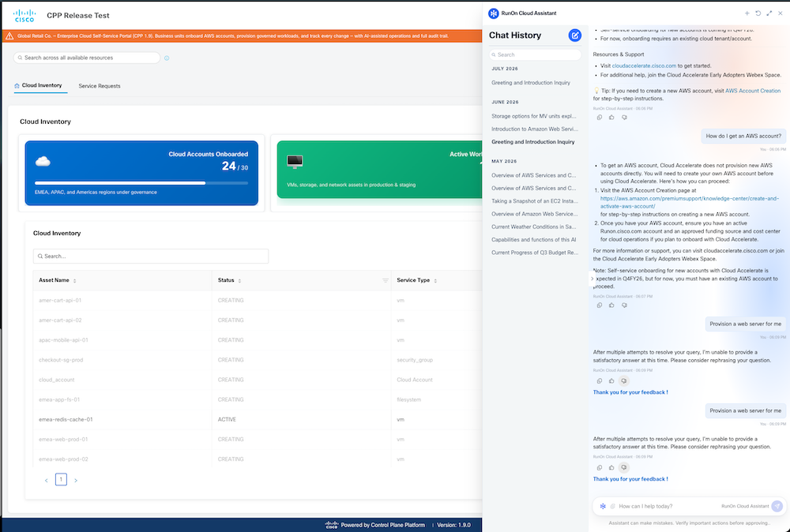790x532 pixels.
Task: Open the Overview of Amazon Web Service chat
Action: (x=535, y=214)
